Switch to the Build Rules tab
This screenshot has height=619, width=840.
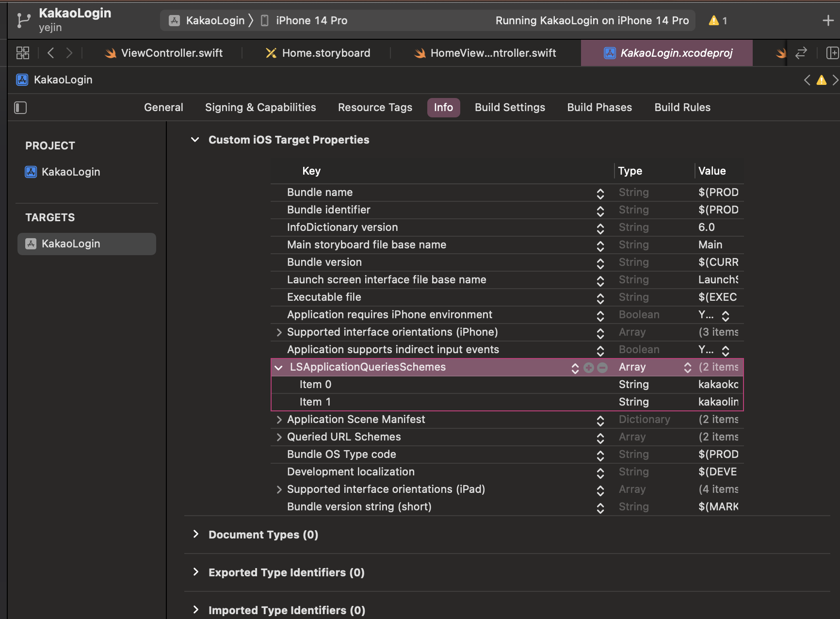click(x=682, y=107)
